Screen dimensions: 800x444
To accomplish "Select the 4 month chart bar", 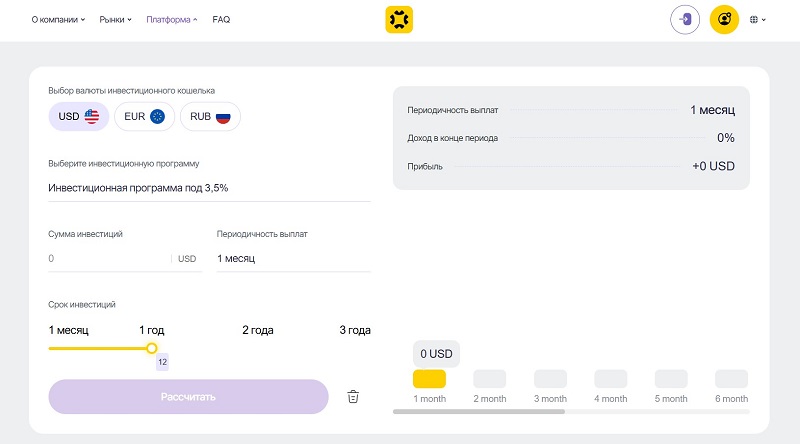I will [x=610, y=379].
